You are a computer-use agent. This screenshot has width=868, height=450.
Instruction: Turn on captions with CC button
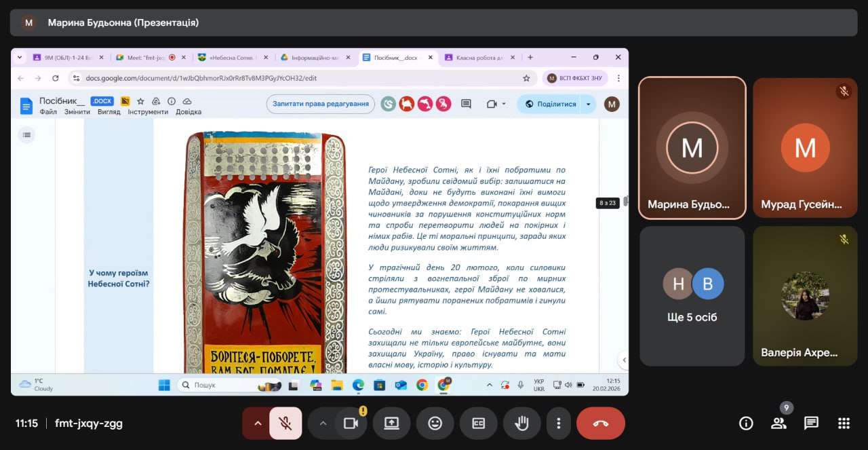478,424
